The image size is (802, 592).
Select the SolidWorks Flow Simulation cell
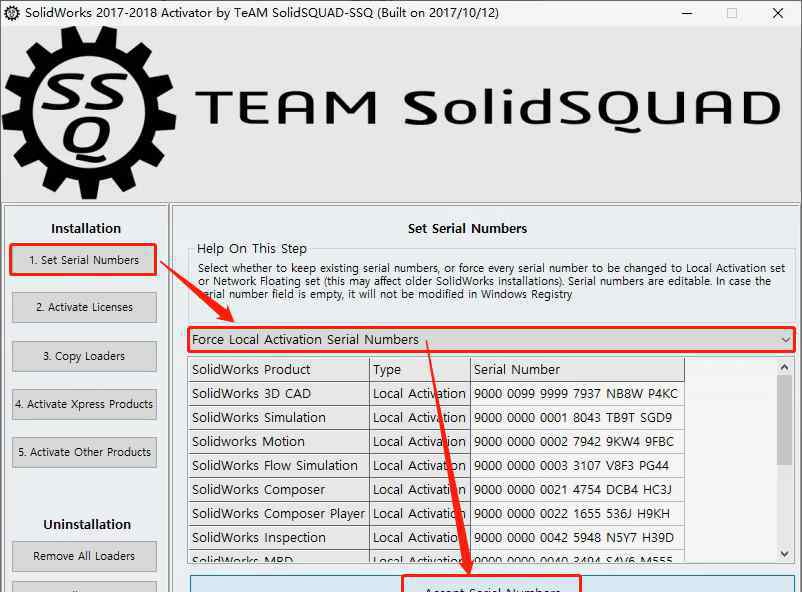pyautogui.click(x=279, y=466)
